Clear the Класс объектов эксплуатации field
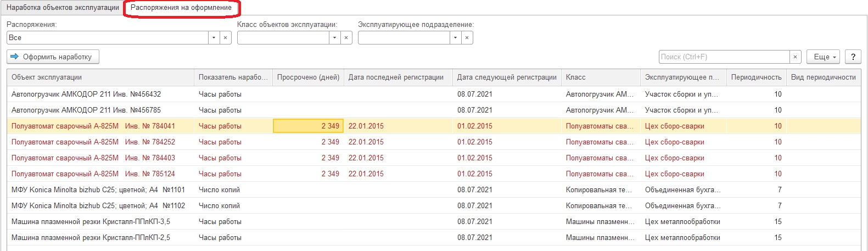This screenshot has height=251, width=868. 346,38
